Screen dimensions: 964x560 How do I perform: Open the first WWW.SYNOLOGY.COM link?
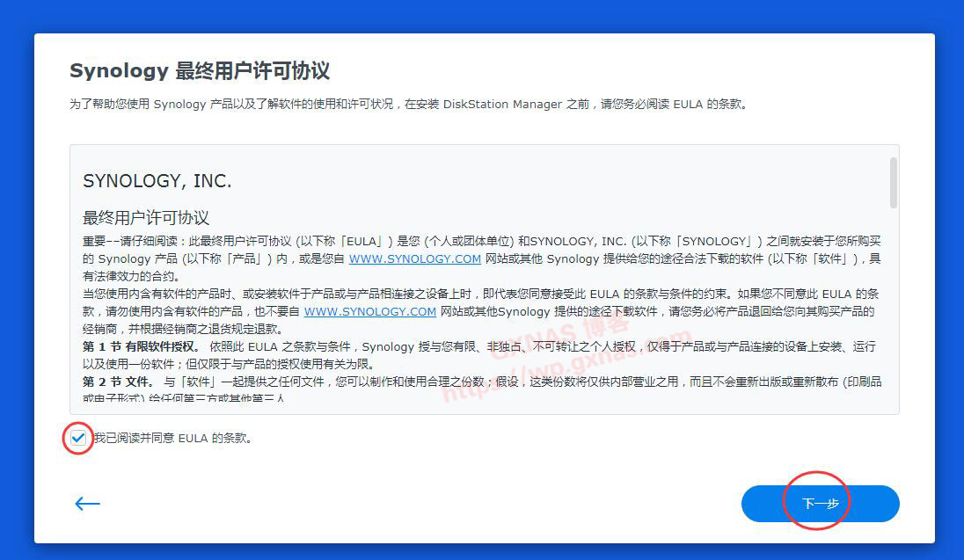coord(414,258)
